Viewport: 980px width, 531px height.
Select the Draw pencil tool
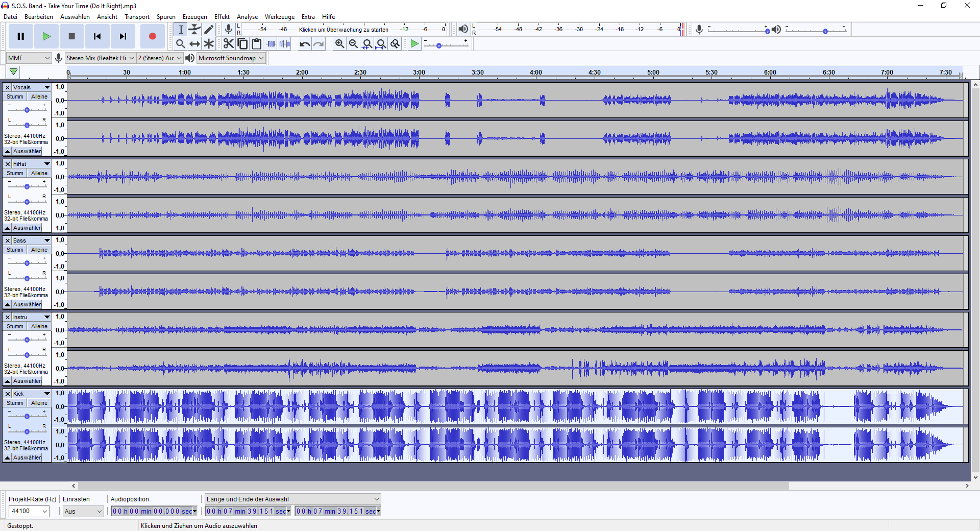[209, 30]
